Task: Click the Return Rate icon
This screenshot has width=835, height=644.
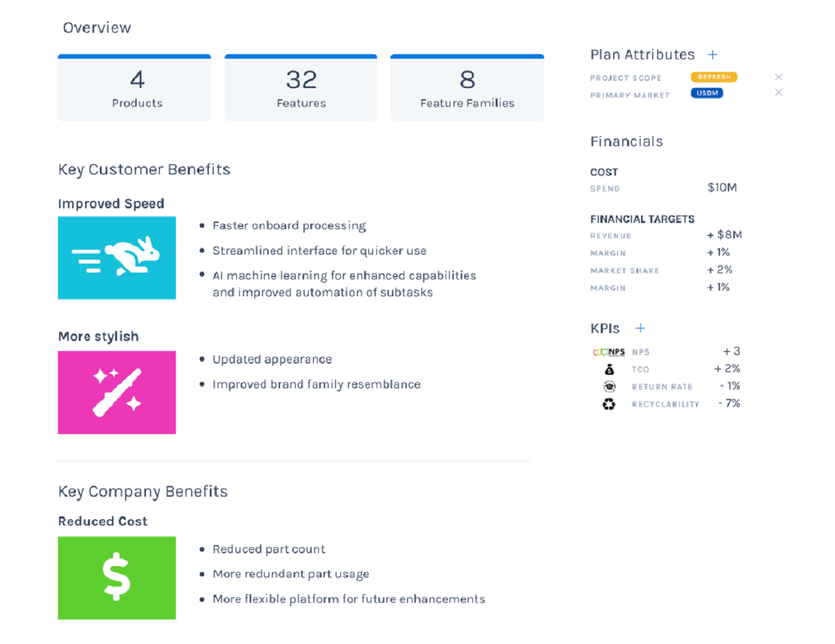Action: (x=609, y=387)
